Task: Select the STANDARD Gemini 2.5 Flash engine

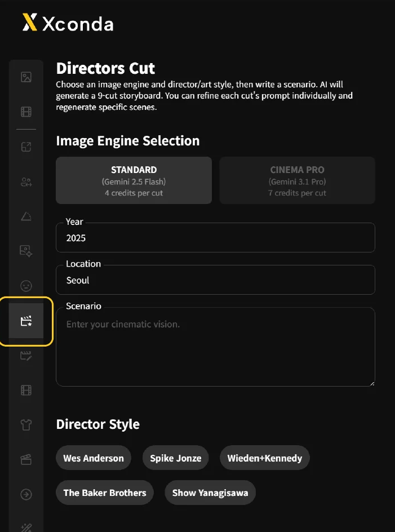Action: click(x=134, y=180)
